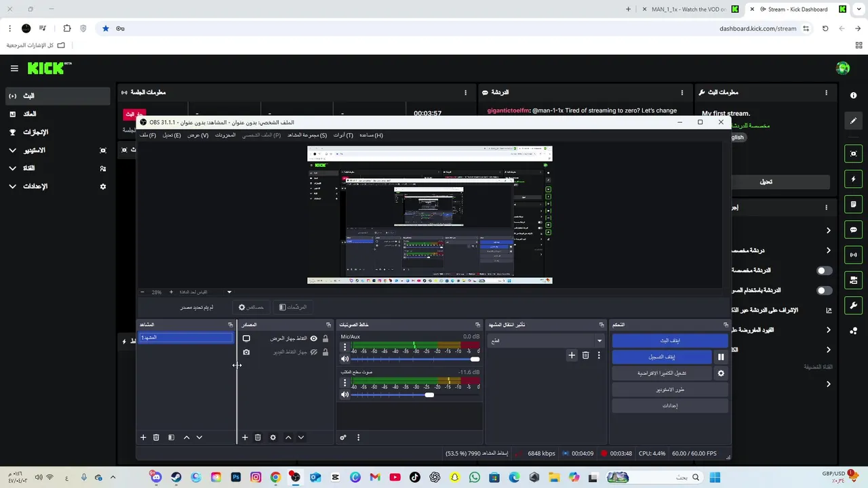Open the أدوات (T) menu in OBS
This screenshot has height=488, width=868.
point(343,135)
